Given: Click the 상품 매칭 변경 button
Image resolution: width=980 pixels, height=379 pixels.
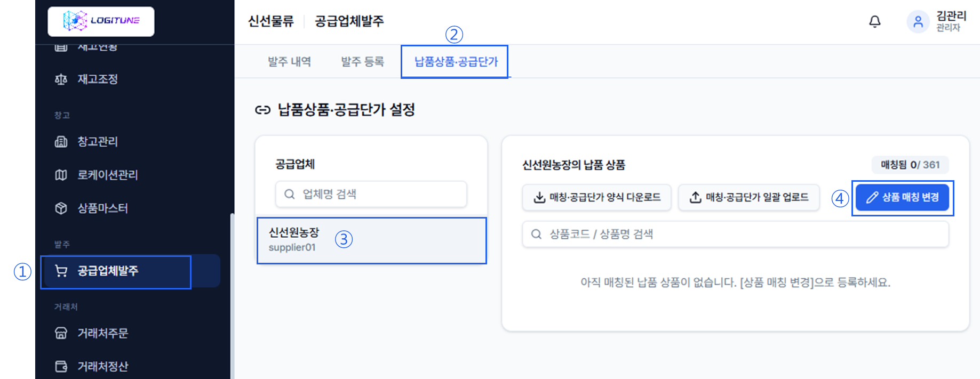Looking at the screenshot, I should pyautogui.click(x=902, y=197).
